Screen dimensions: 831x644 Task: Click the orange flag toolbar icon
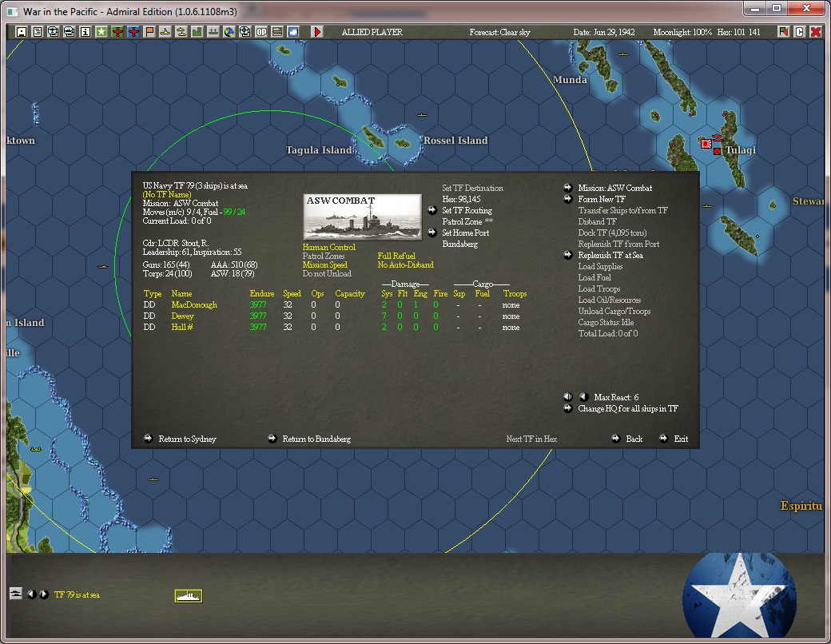(x=149, y=32)
